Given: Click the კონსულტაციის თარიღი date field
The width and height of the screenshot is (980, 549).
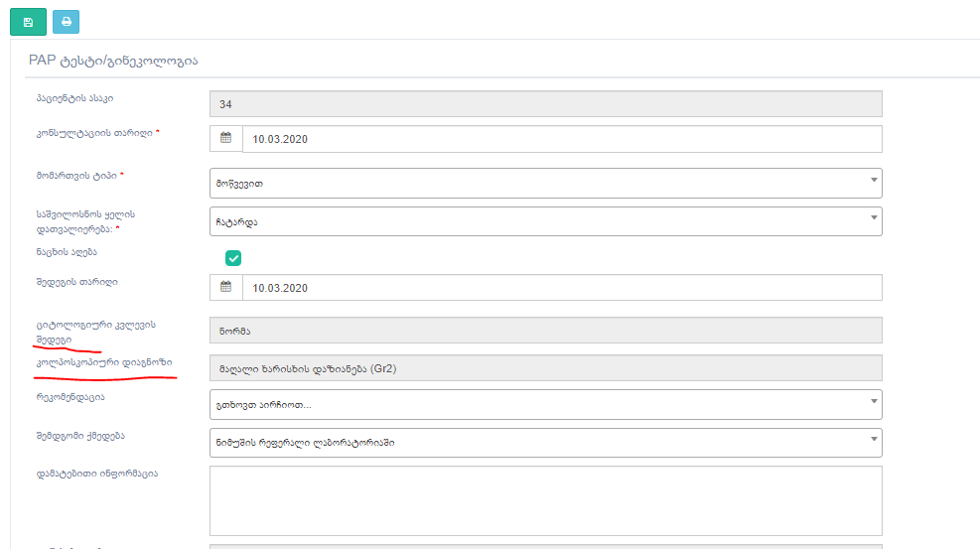Looking at the screenshot, I should click(561, 139).
